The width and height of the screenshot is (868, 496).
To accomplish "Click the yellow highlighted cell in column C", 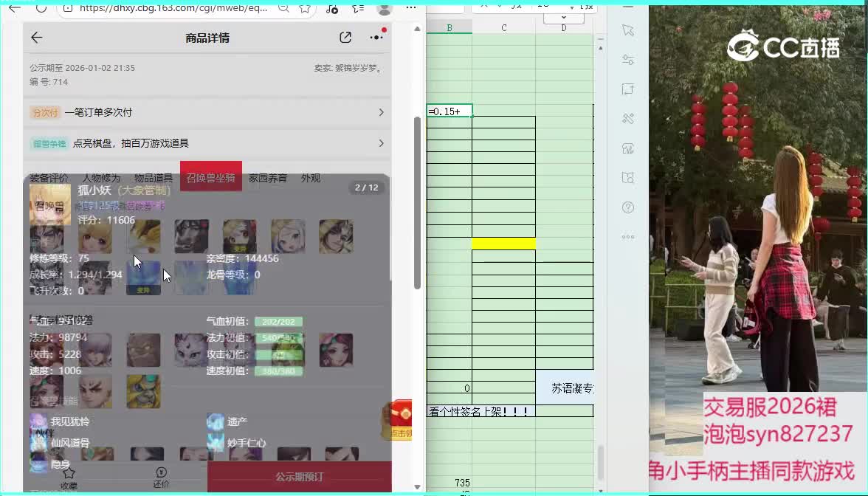I will coord(503,244).
